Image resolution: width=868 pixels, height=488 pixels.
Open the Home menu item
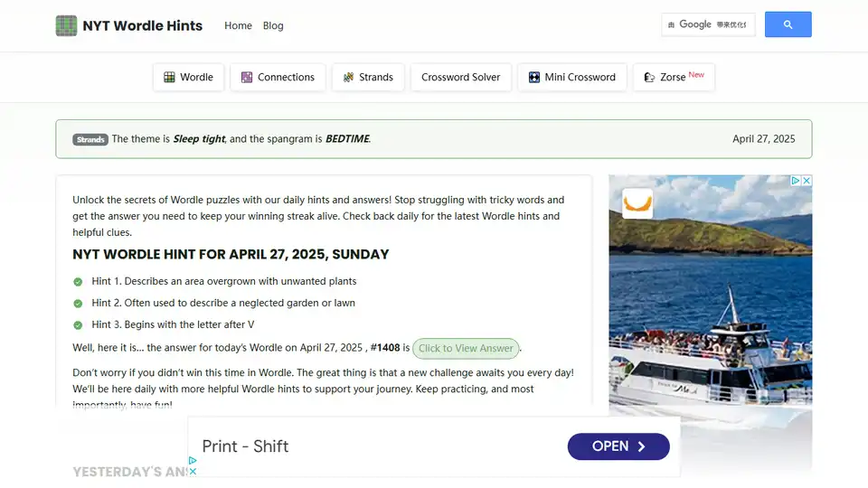(x=238, y=25)
